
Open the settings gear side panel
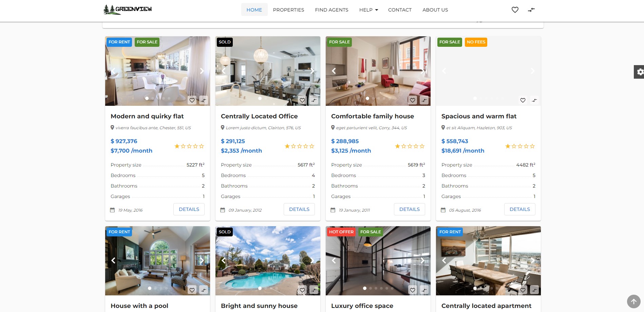point(639,72)
